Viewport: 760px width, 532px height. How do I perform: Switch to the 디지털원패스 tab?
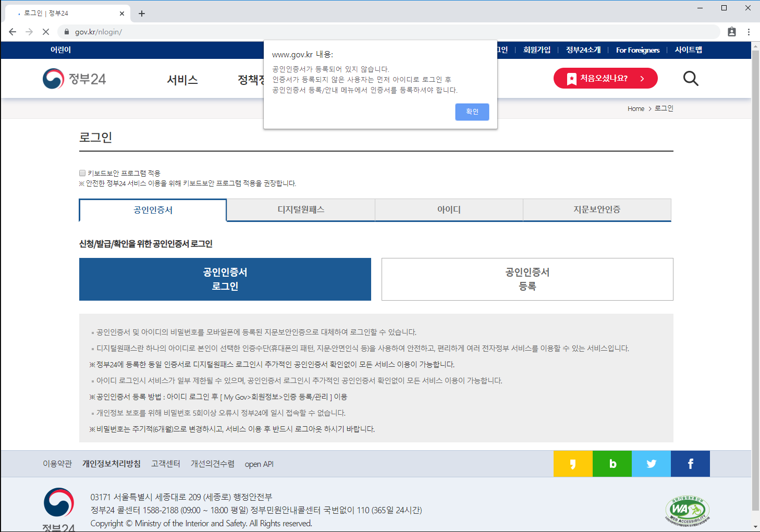[301, 209]
